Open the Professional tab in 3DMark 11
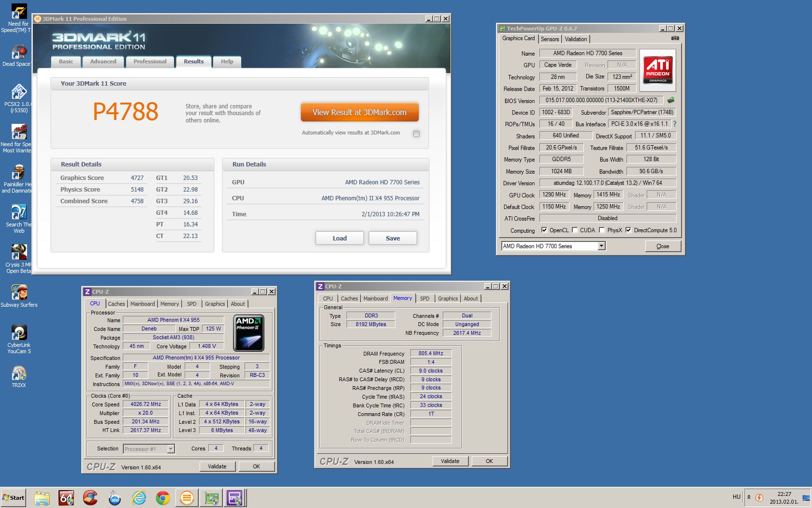812x508 pixels. [150, 61]
